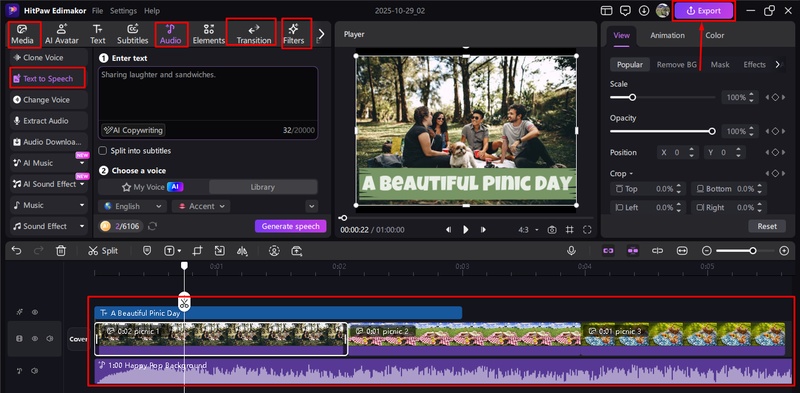Image resolution: width=800 pixels, height=393 pixels.
Task: Select the Remove BG sub-tab
Action: coord(677,64)
